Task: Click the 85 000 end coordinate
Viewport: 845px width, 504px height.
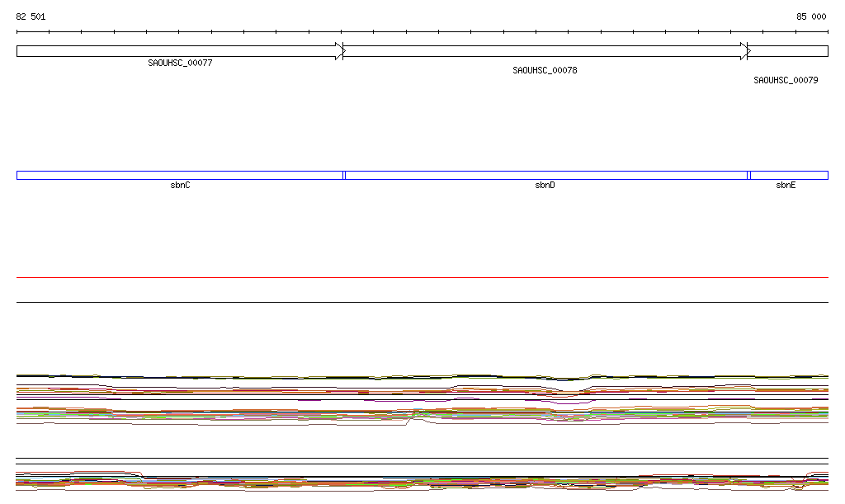Action: [810, 16]
